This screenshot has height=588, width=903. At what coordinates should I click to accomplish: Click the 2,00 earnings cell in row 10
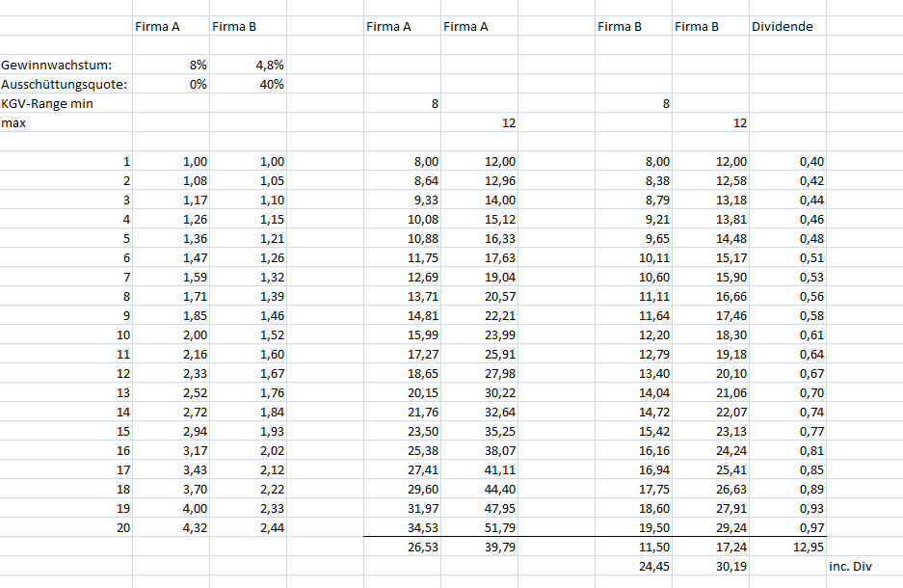171,334
